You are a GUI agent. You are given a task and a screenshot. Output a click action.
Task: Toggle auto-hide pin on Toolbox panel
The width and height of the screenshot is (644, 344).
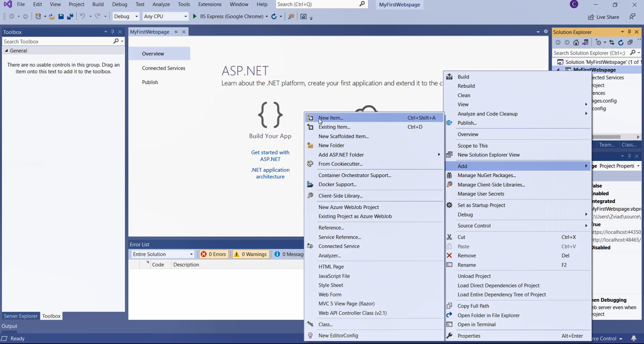(x=113, y=32)
